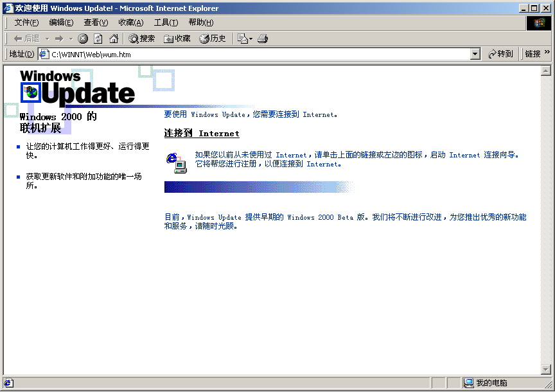The image size is (555, 392).
Task: Click the address bar field
Action: click(x=260, y=54)
